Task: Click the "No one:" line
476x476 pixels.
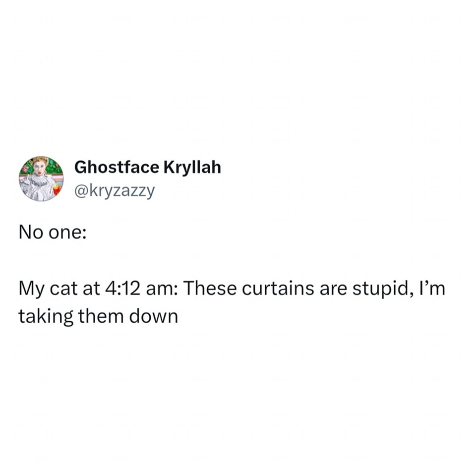Action: [52, 233]
